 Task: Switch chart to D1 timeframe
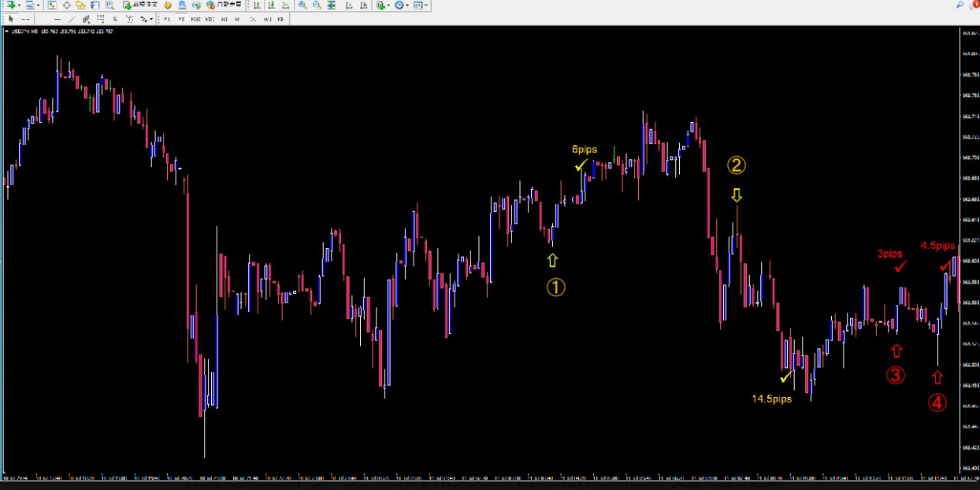252,19
